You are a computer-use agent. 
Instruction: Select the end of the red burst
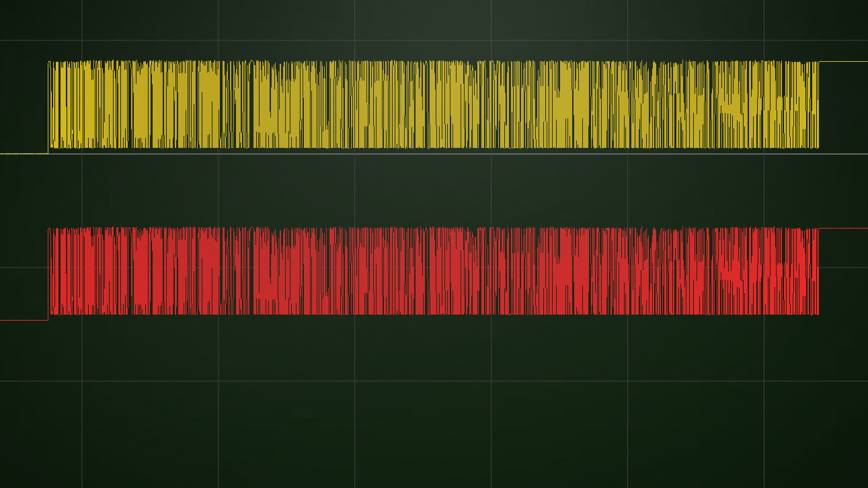pos(818,271)
